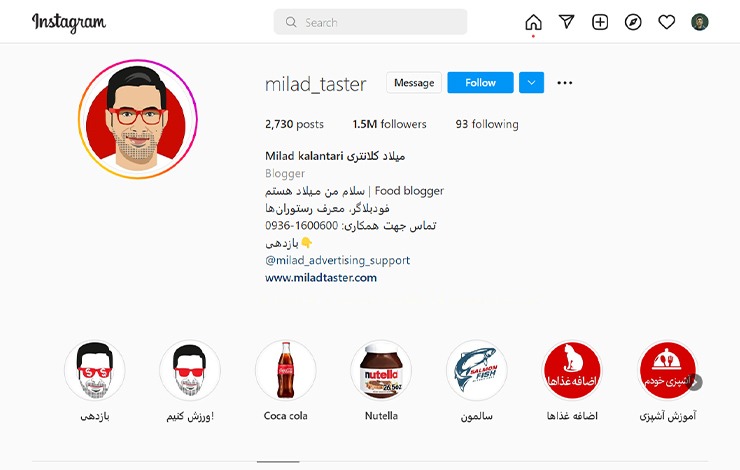Open the three-dot options menu
Viewport: 740px width, 470px height.
click(x=564, y=83)
